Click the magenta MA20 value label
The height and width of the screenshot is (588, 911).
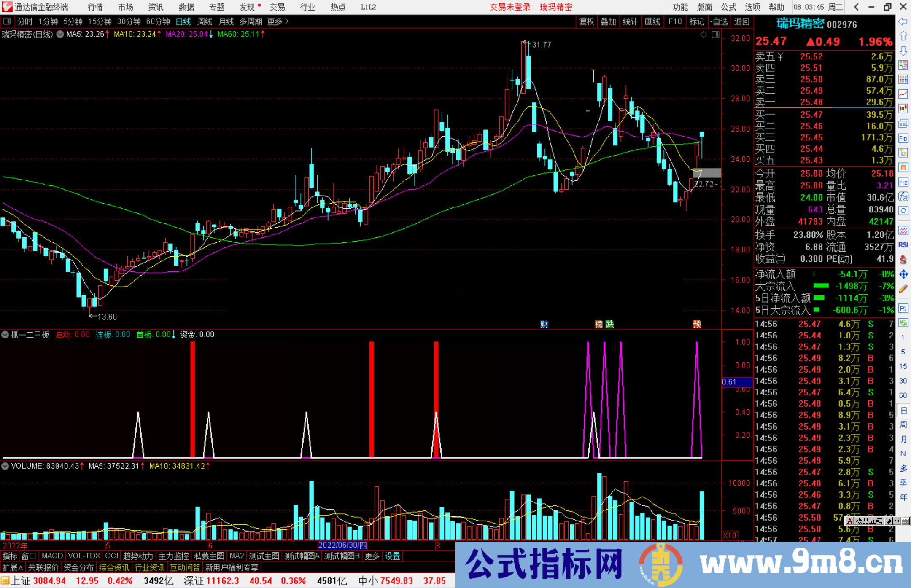[186, 34]
